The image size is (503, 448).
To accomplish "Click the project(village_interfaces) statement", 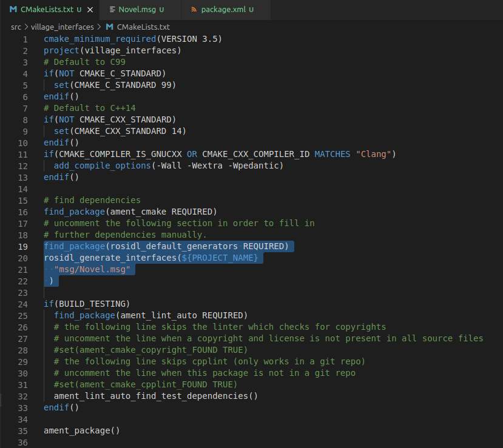I will (112, 50).
